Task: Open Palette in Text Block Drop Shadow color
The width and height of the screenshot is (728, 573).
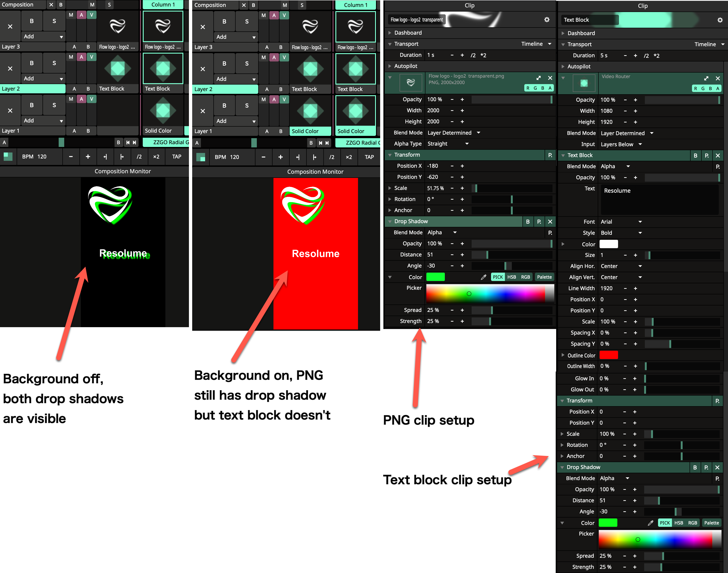Action: [x=711, y=523]
